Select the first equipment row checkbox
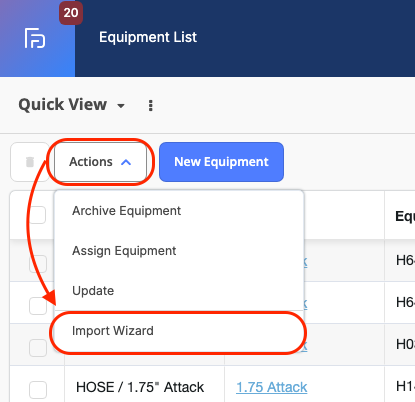This screenshot has height=402, width=415. point(38,264)
